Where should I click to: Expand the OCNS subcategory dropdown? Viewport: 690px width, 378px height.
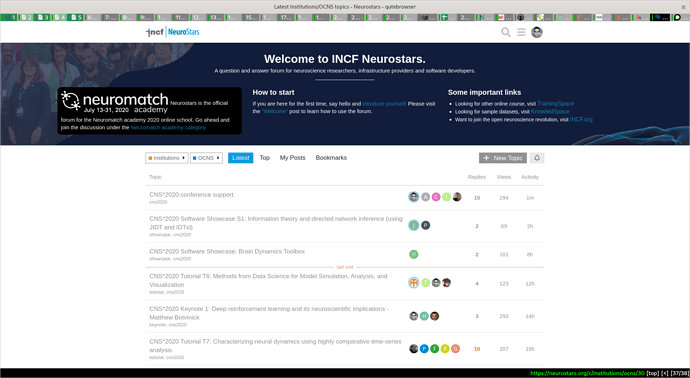tap(206, 158)
